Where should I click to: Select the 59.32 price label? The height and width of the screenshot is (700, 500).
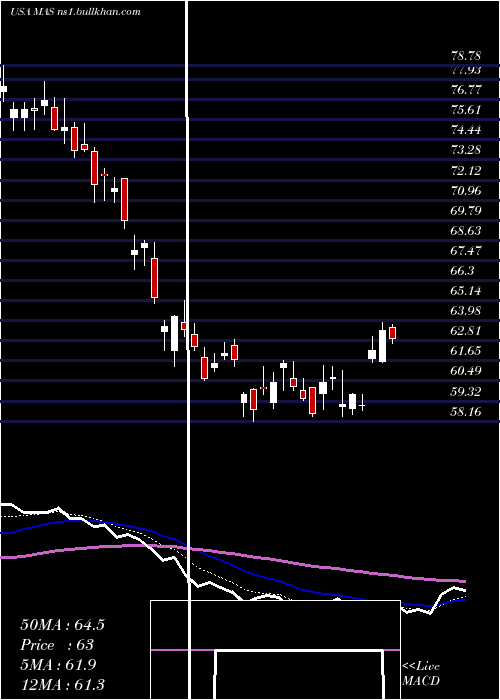(466, 392)
